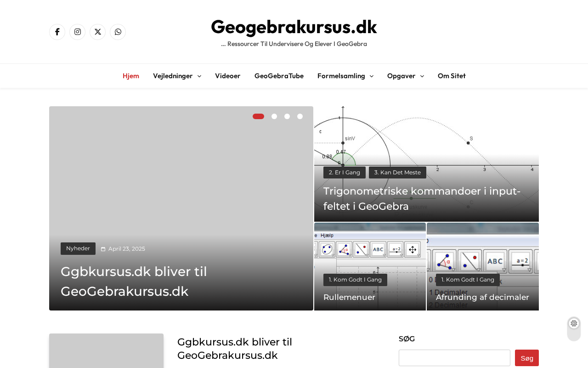This screenshot has height=368, width=588.
Task: Open the Facebook social icon
Action: point(57,32)
